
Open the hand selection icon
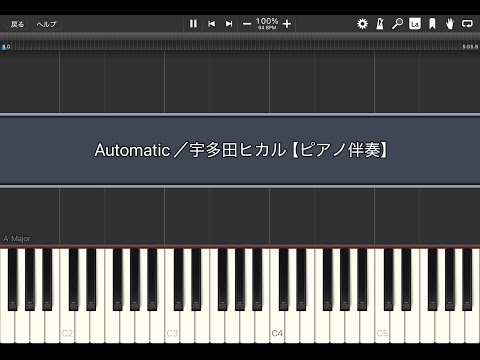click(x=450, y=24)
